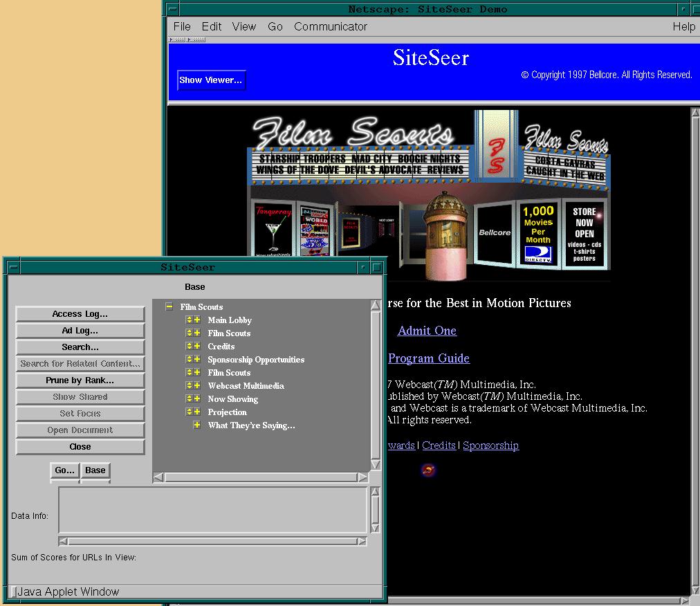The image size is (700, 606).
Task: Click the Go... button
Action: [65, 470]
